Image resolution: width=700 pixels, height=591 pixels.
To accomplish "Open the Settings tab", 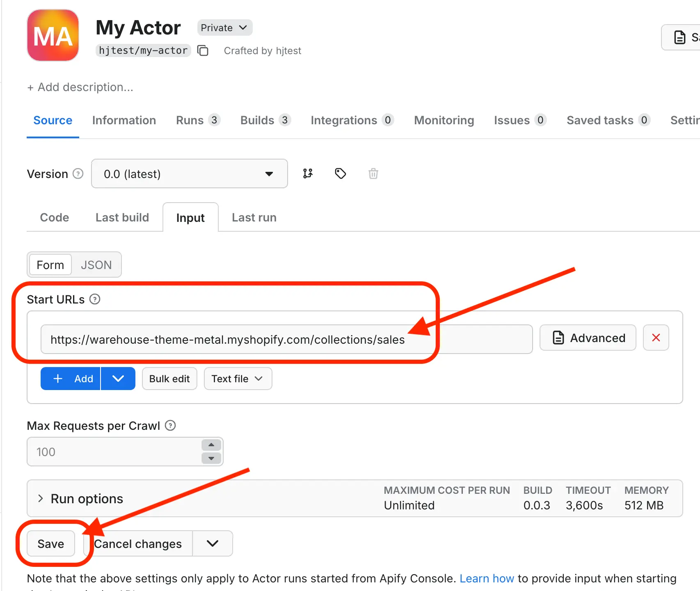I will [685, 120].
